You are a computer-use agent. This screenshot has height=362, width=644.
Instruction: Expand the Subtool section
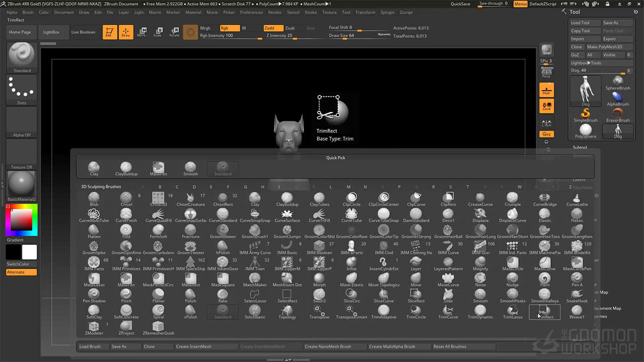tap(580, 147)
